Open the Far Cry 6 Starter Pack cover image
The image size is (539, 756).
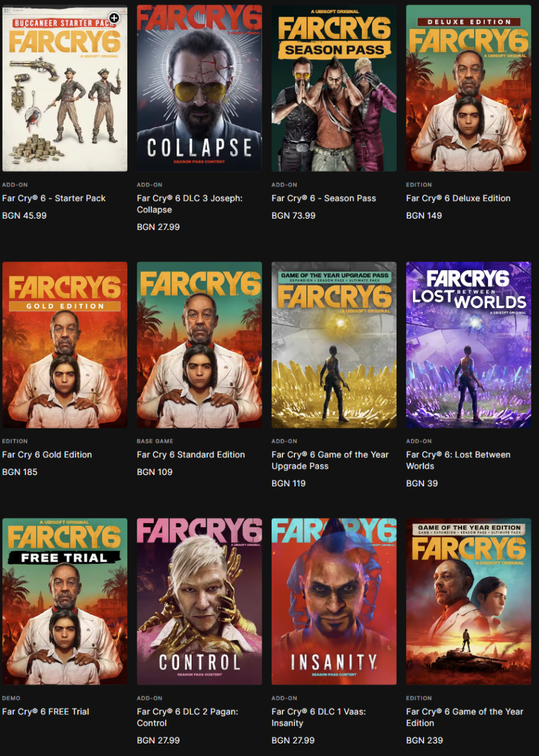tap(65, 88)
